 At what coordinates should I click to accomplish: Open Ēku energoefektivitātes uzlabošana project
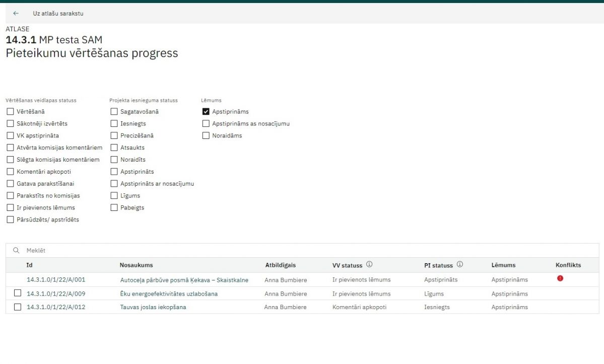169,294
